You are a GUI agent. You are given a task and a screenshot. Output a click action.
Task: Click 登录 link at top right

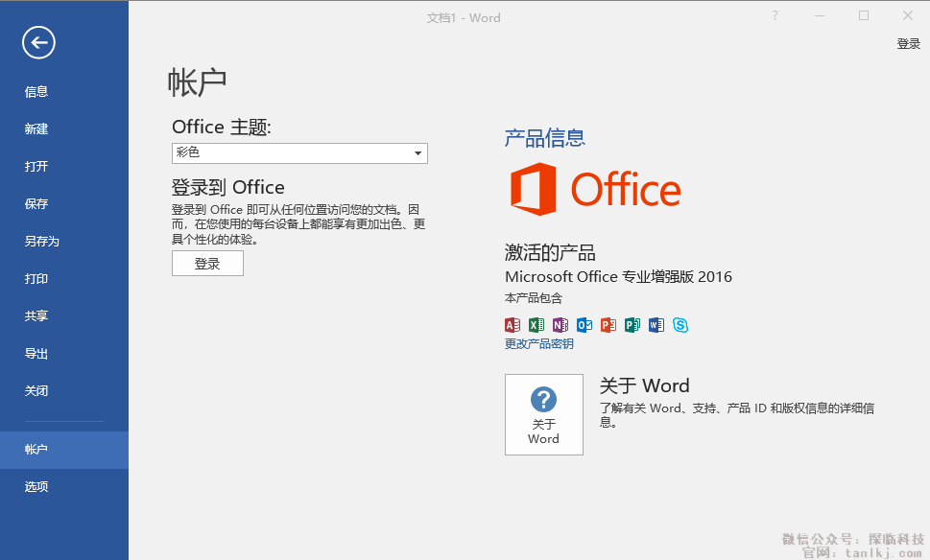tap(908, 44)
